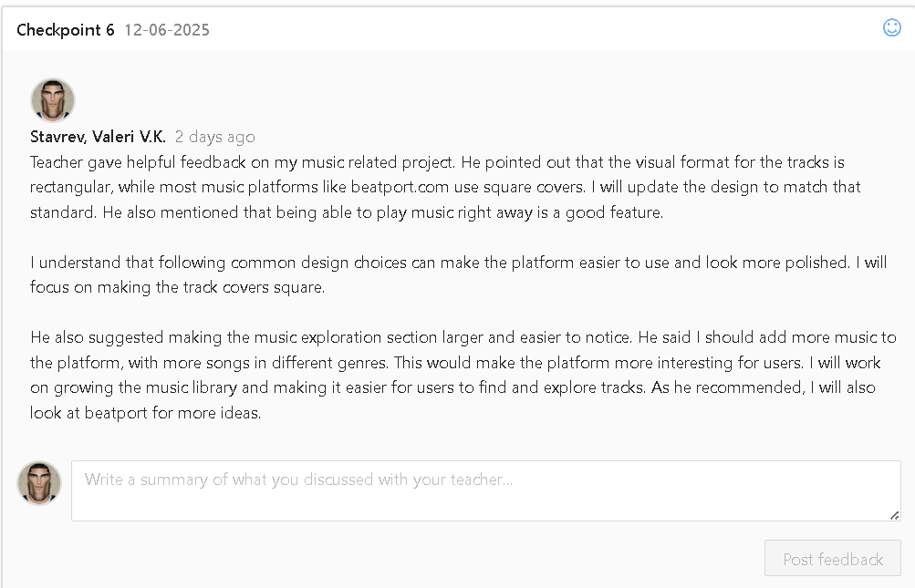This screenshot has width=915, height=588.
Task: Click the smiley face icon in Checkpoint header
Action: pos(892,28)
